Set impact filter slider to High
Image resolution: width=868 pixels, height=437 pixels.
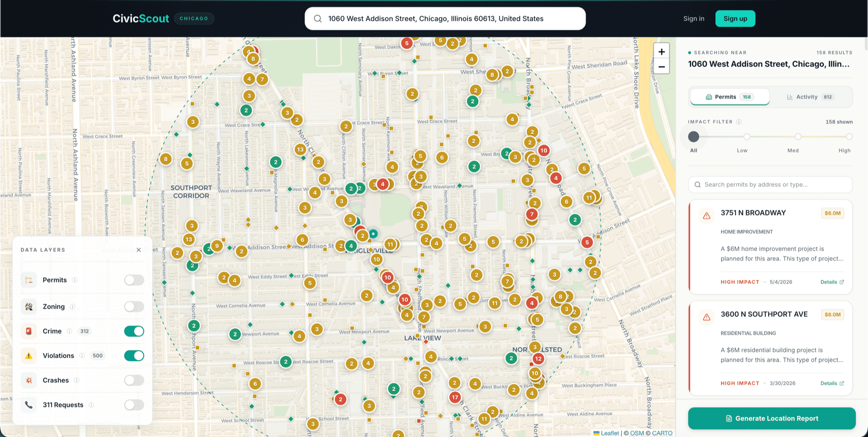849,136
